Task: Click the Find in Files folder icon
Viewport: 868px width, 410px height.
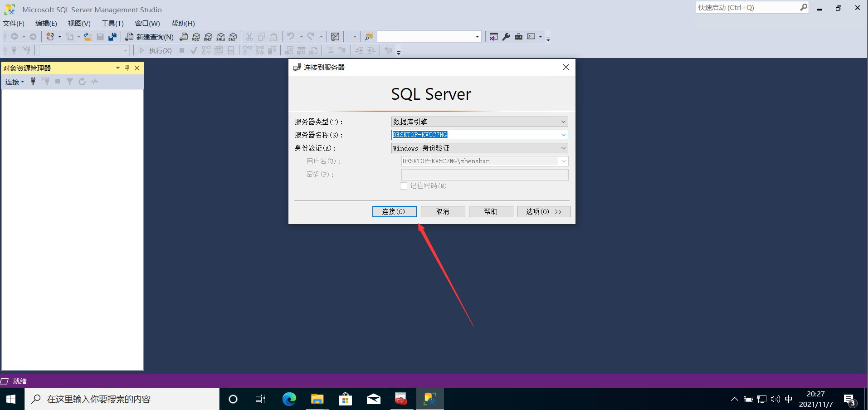Action: tap(369, 37)
